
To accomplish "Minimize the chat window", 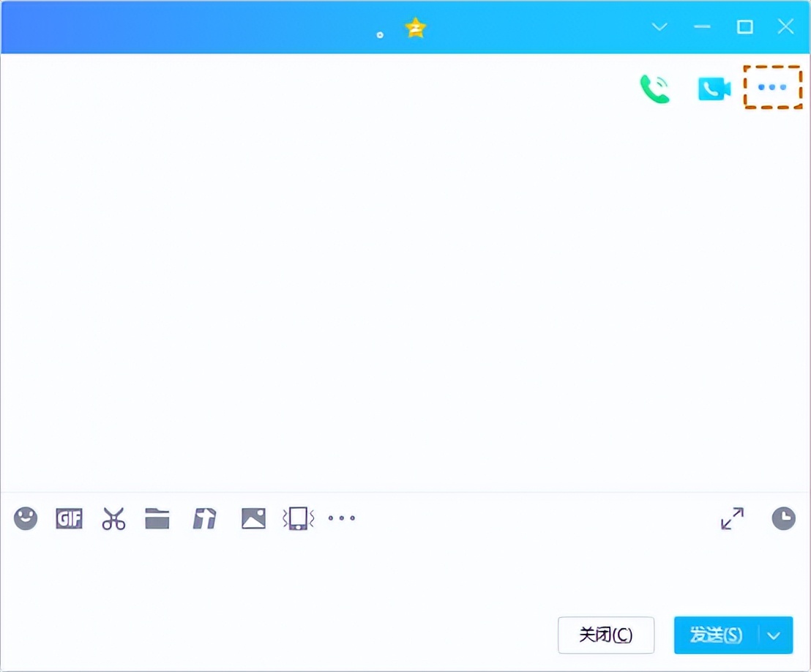I will coord(702,26).
